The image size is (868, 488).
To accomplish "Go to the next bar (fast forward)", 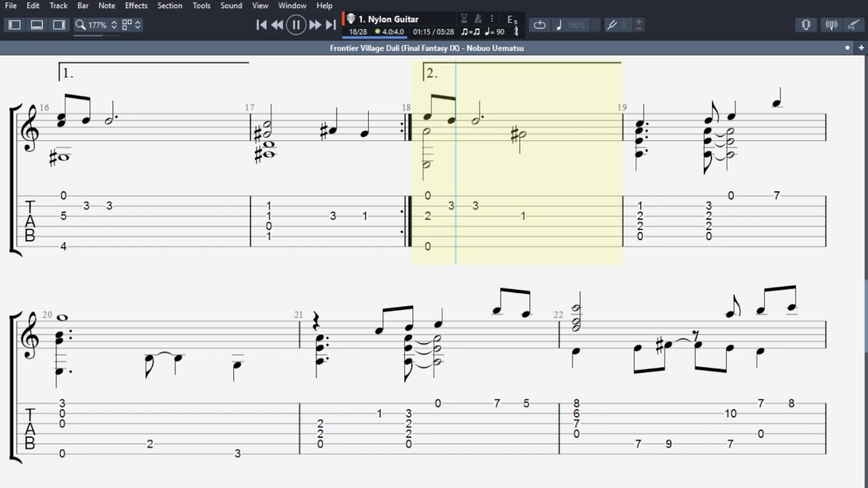I will pyautogui.click(x=315, y=25).
